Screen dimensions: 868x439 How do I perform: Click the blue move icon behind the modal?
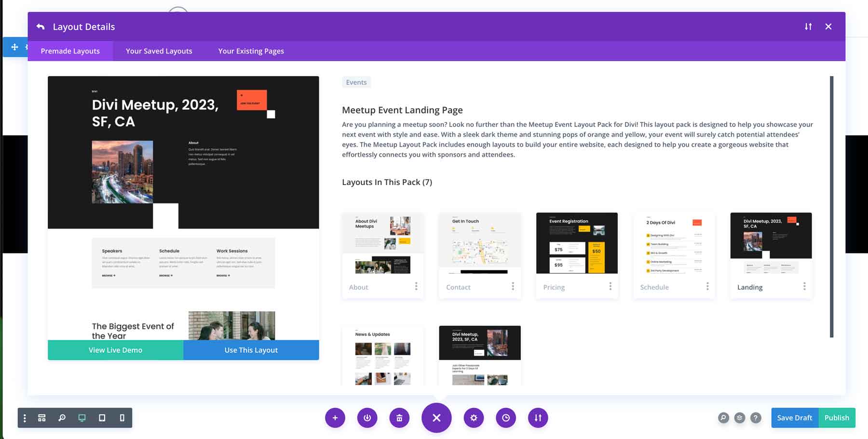pos(14,47)
